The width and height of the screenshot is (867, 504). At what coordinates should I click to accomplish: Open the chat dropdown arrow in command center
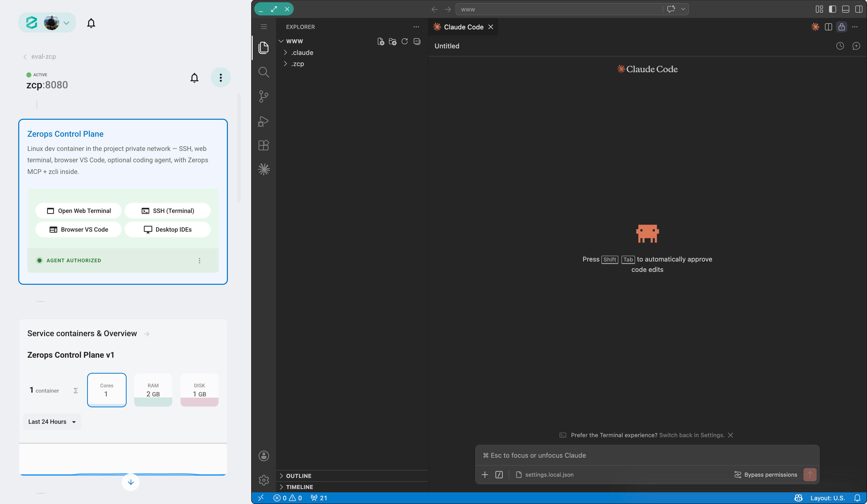(x=683, y=9)
